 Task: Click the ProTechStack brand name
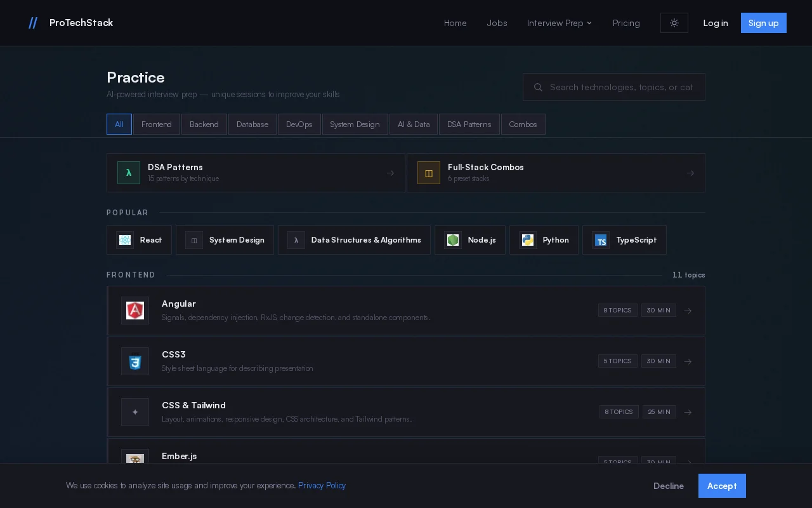81,23
